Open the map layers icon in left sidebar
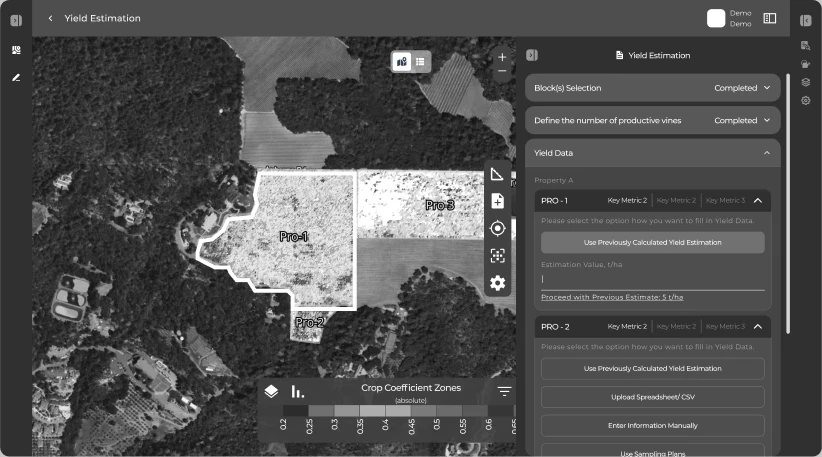The image size is (822, 457). [x=16, y=50]
